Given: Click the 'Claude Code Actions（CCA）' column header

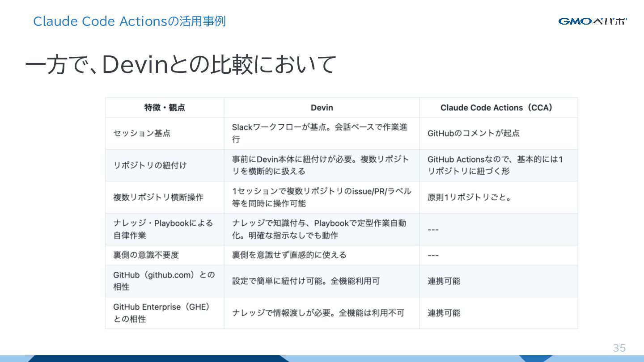Looking at the screenshot, I should [x=498, y=108].
